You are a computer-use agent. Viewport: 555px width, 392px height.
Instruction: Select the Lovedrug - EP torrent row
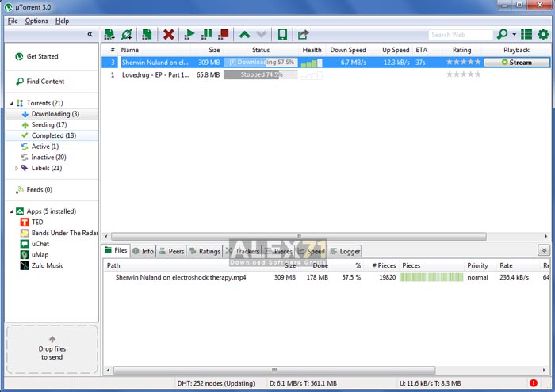pyautogui.click(x=326, y=74)
